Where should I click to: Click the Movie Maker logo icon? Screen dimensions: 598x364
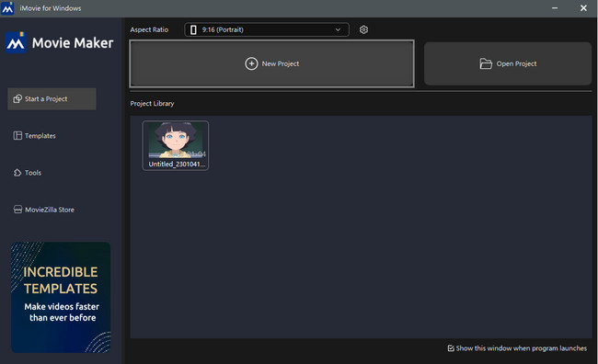point(16,42)
